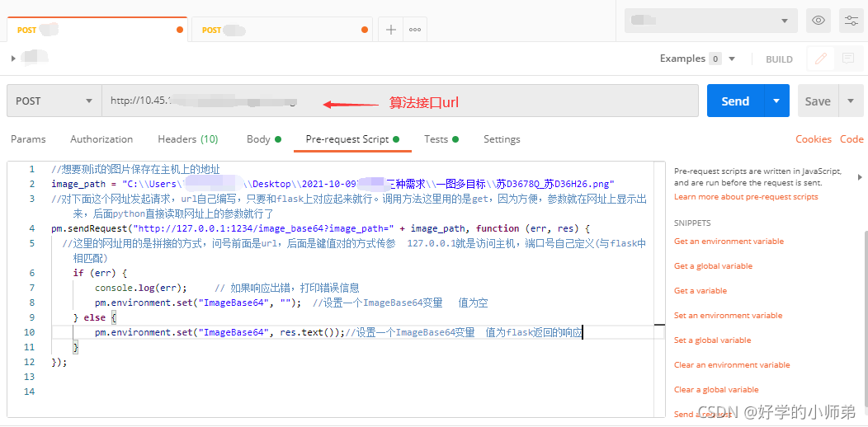Image resolution: width=868 pixels, height=427 pixels.
Task: Click the 'if (err) {' statement on line 6
Action: pos(100,273)
